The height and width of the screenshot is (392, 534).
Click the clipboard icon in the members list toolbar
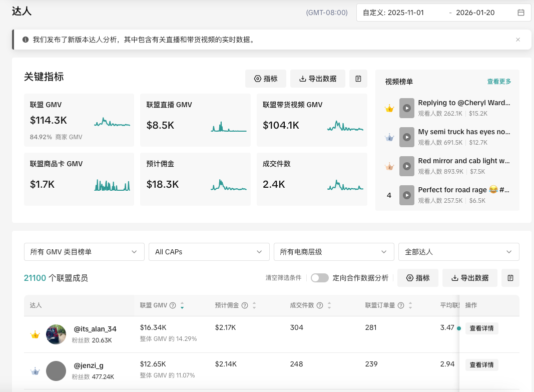(510, 278)
